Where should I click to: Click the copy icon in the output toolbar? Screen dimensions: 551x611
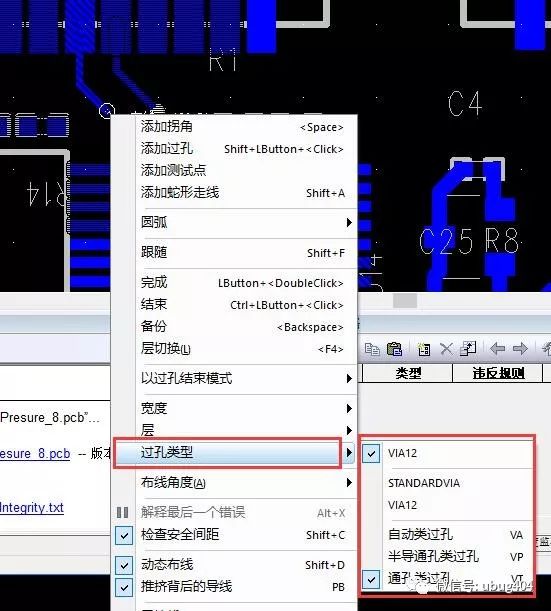point(372,349)
